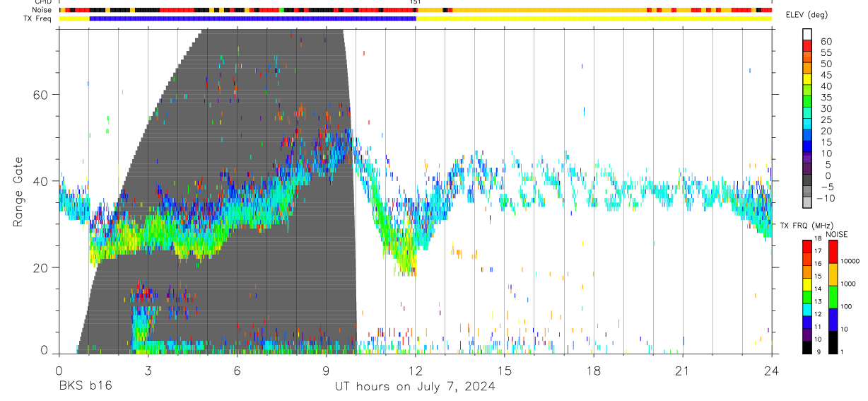Image resolution: width=868 pixels, height=401 pixels.
Task: Click the 'UT hours on July 7, 2024' label
Action: [x=415, y=387]
